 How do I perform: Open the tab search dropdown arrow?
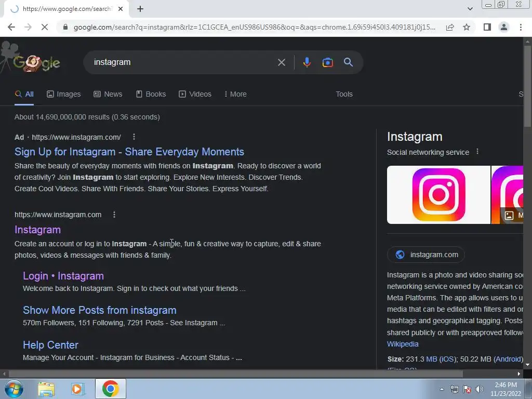470,9
